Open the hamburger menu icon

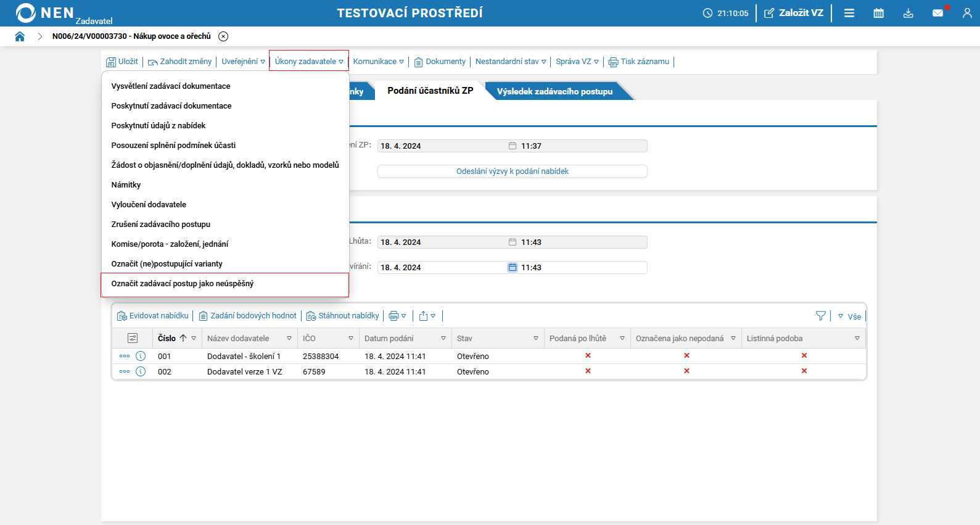[849, 13]
